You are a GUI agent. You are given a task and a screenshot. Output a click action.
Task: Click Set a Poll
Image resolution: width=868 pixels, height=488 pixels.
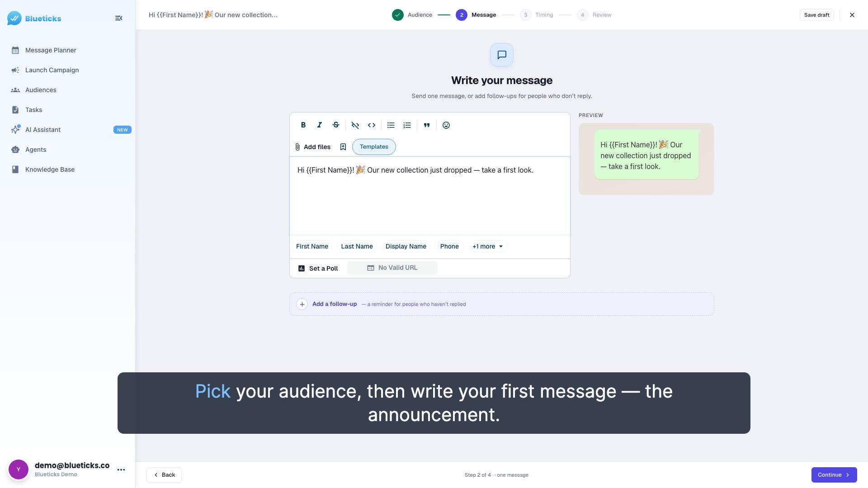coord(318,268)
